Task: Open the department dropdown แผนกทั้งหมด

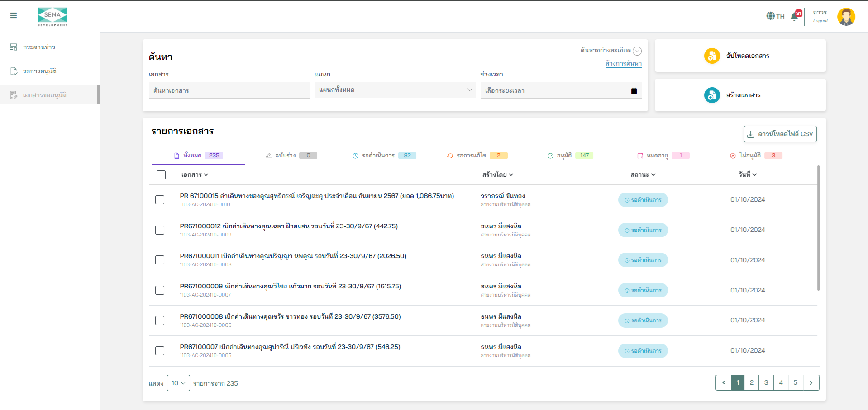Action: tap(395, 90)
